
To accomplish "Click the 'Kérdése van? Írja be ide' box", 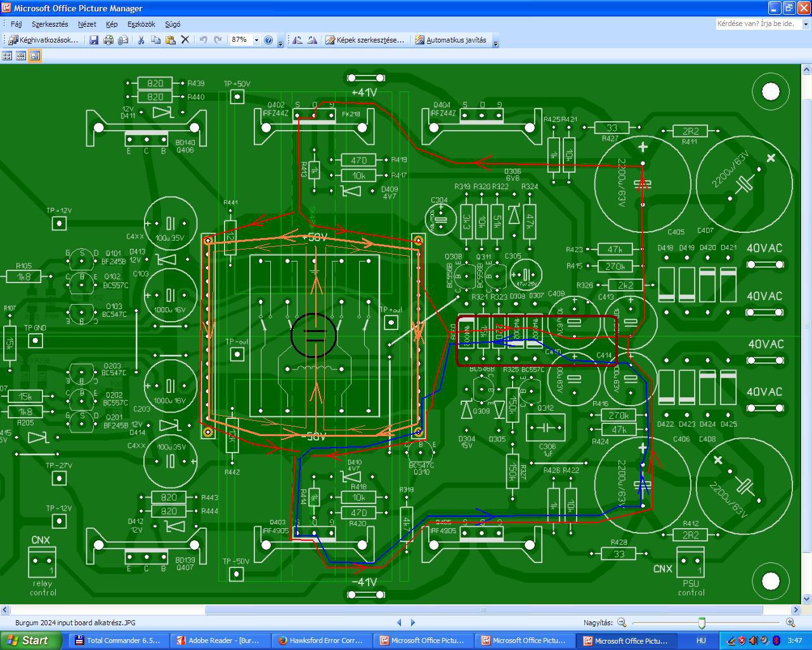I will click(x=759, y=24).
